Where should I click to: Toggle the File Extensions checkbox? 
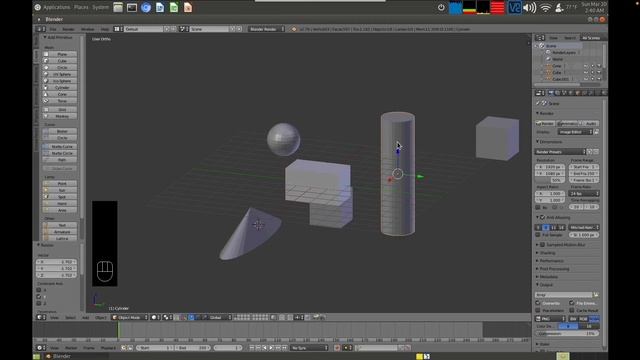(x=572, y=303)
